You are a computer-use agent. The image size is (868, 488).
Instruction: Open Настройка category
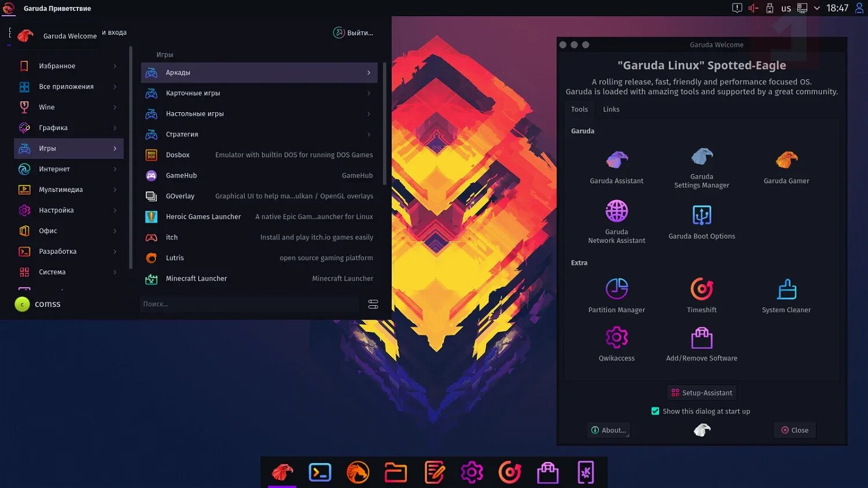(x=69, y=210)
